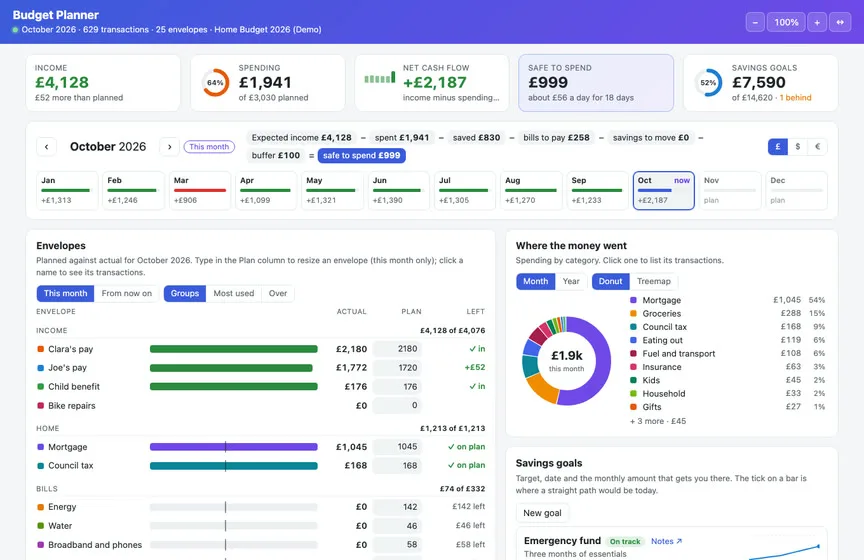Viewport: 864px width, 560px height.
Task: Click the This month pill button
Action: (209, 147)
